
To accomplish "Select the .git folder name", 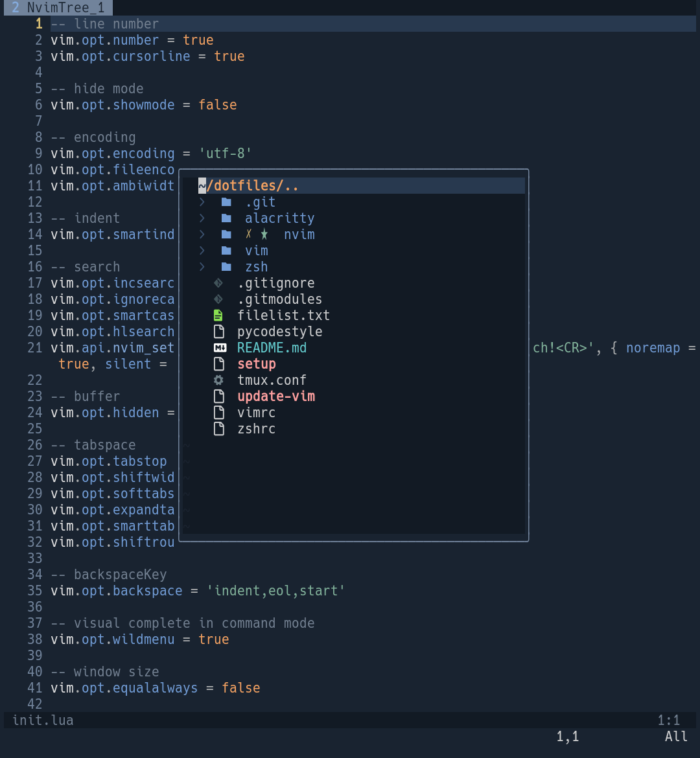I will pyautogui.click(x=261, y=202).
